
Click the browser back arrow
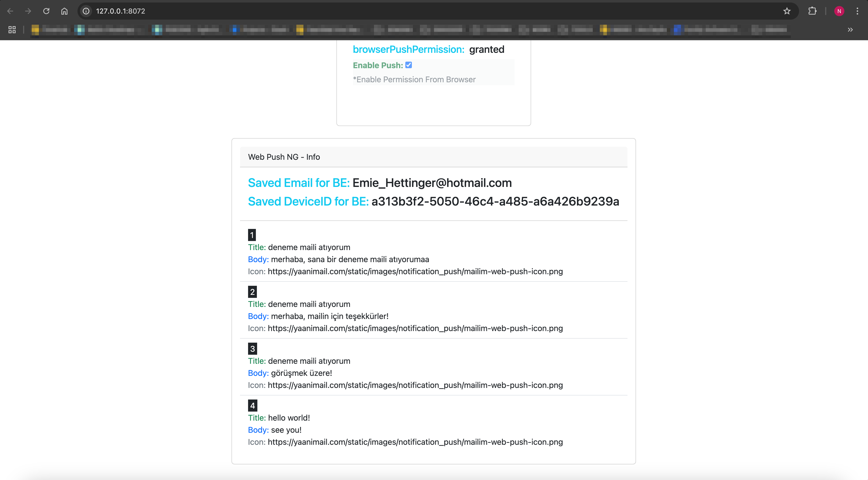tap(10, 11)
